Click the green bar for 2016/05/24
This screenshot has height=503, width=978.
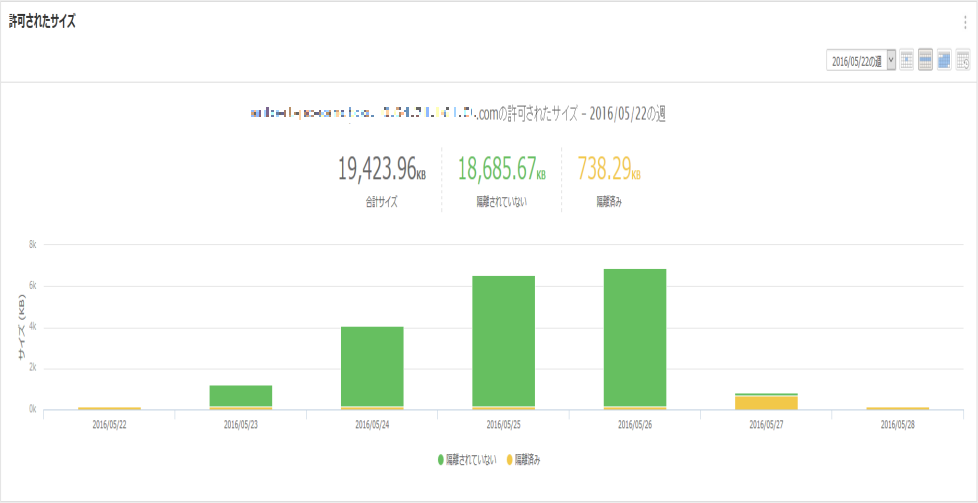[x=372, y=366]
